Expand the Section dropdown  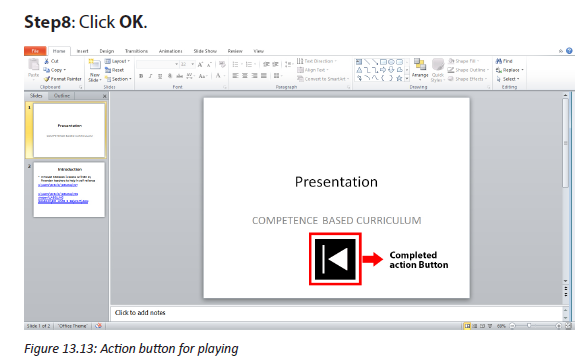[118, 79]
